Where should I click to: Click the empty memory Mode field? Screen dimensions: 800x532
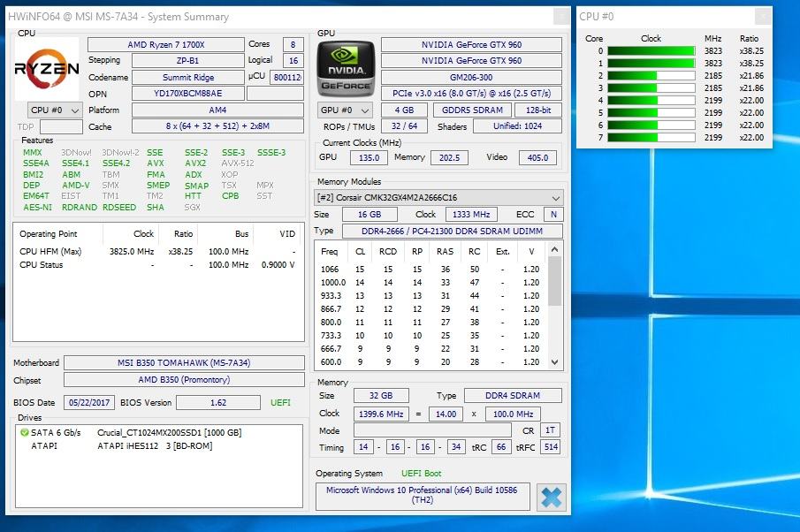(x=432, y=430)
